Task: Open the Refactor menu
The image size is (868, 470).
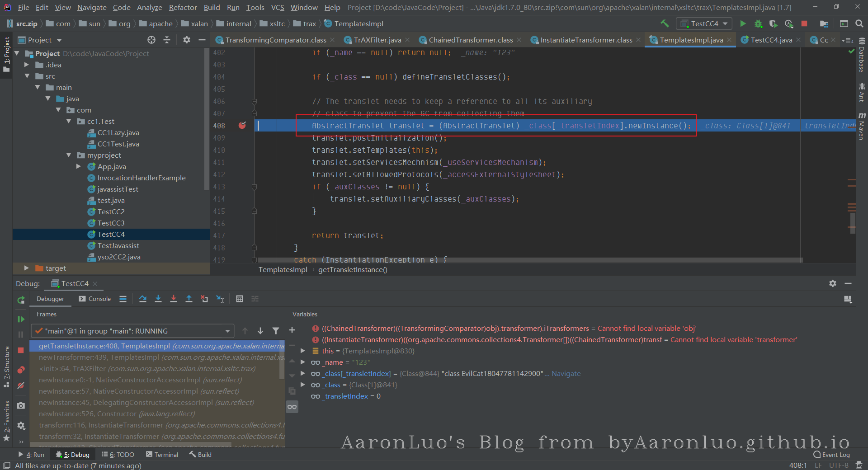Action: click(183, 7)
